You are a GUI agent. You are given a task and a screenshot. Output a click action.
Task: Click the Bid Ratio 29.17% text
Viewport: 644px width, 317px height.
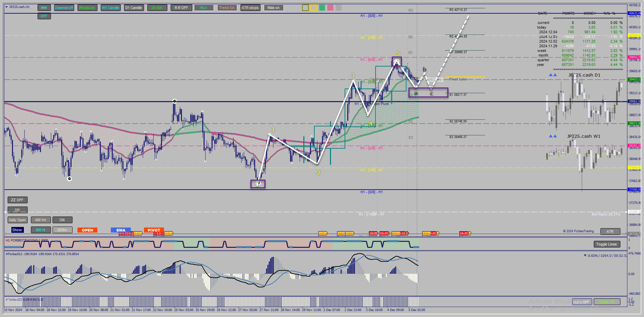pyautogui.click(x=606, y=214)
